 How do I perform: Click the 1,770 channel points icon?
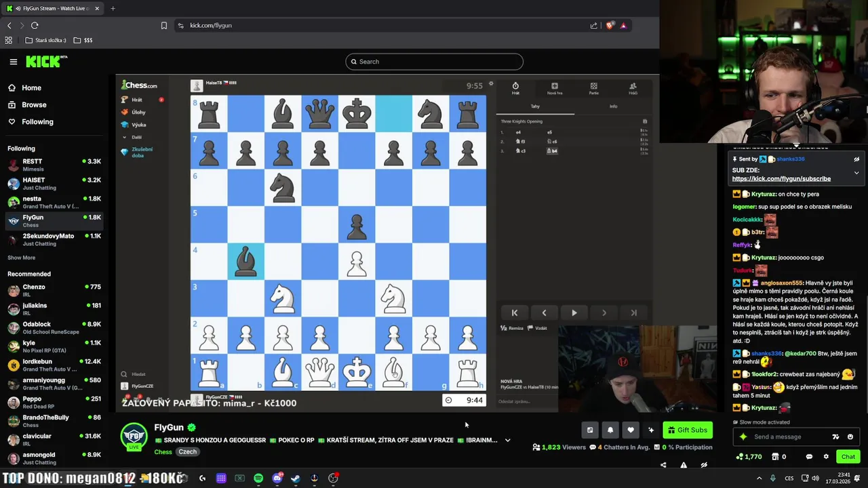pyautogui.click(x=749, y=457)
